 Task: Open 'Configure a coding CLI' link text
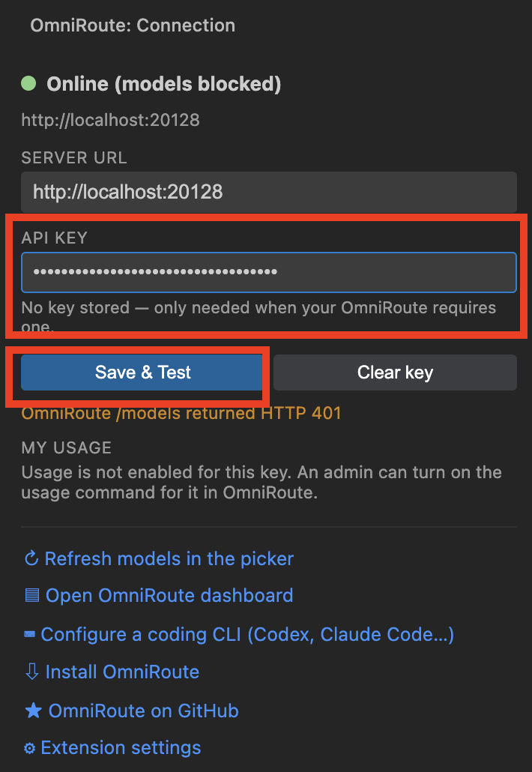click(x=247, y=634)
